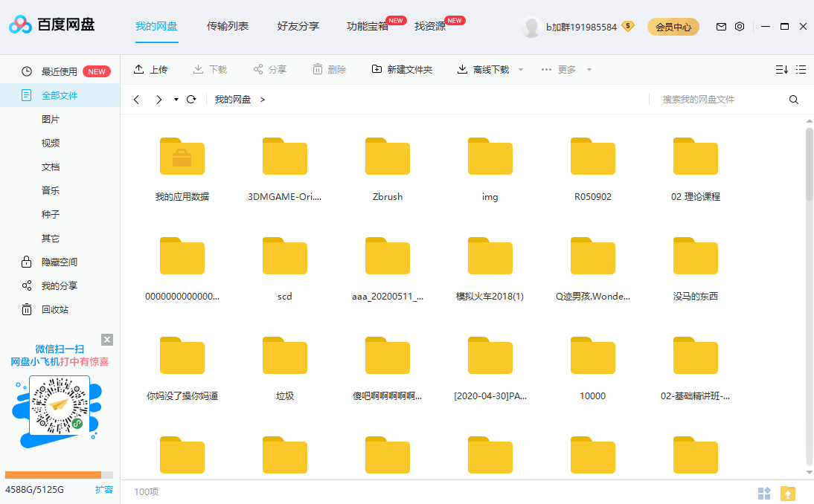Expand the more (更多) options dropdown
The height and width of the screenshot is (504, 814).
point(589,70)
